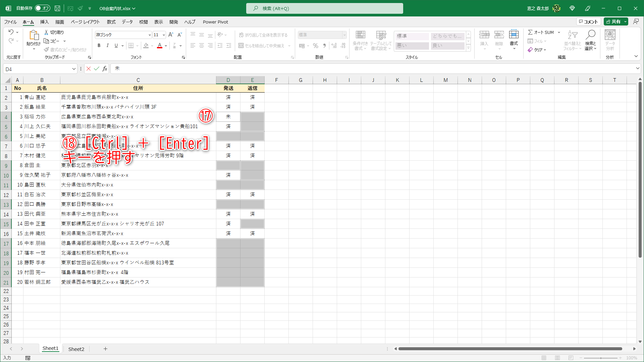Open the font size dropdown
644x362 pixels.
(164, 35)
